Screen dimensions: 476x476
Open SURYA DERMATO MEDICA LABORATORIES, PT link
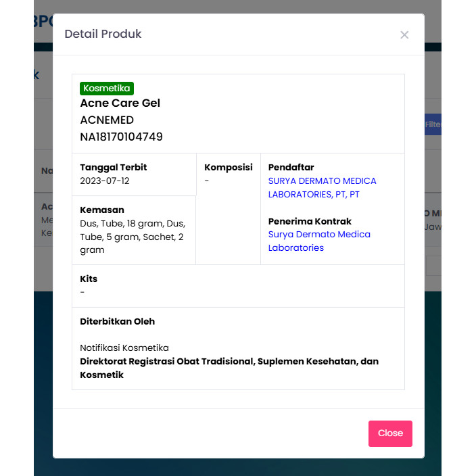click(322, 187)
